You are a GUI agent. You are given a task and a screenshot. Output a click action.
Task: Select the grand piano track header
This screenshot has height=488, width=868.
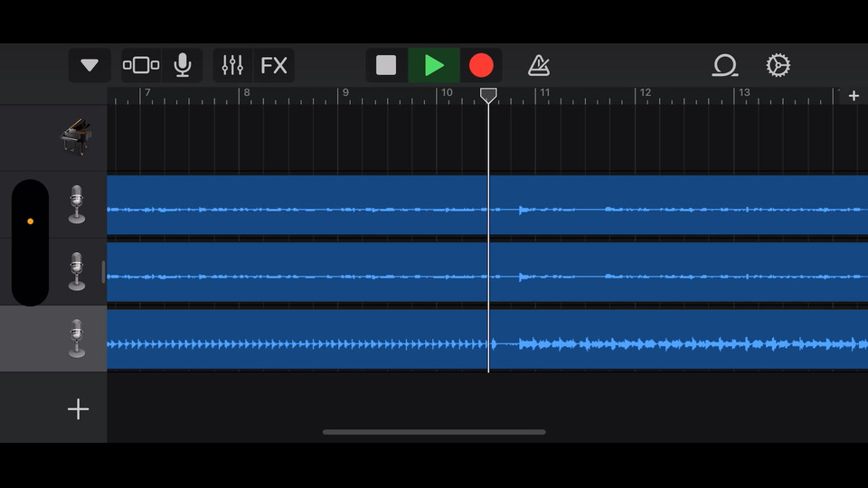point(77,137)
